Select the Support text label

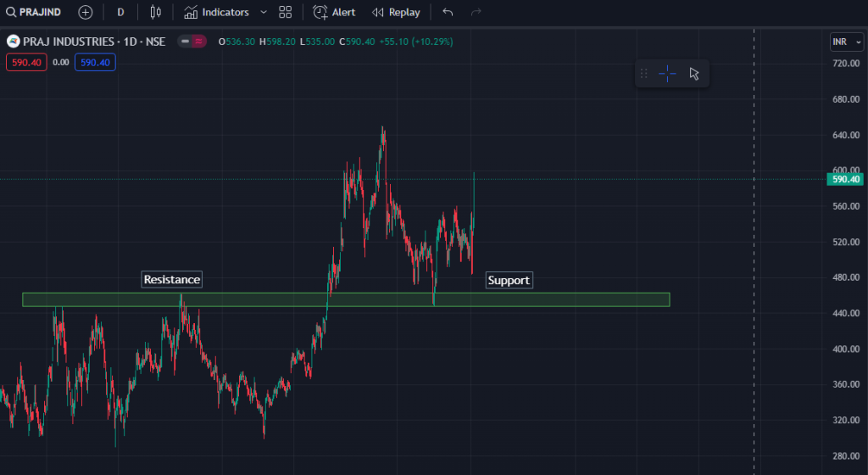click(509, 280)
